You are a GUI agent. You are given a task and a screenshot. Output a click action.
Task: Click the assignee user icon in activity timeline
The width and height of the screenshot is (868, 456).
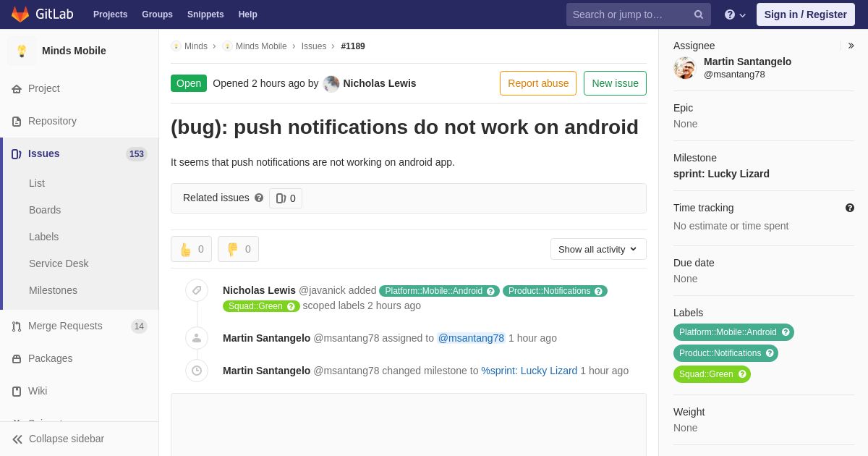(x=197, y=338)
